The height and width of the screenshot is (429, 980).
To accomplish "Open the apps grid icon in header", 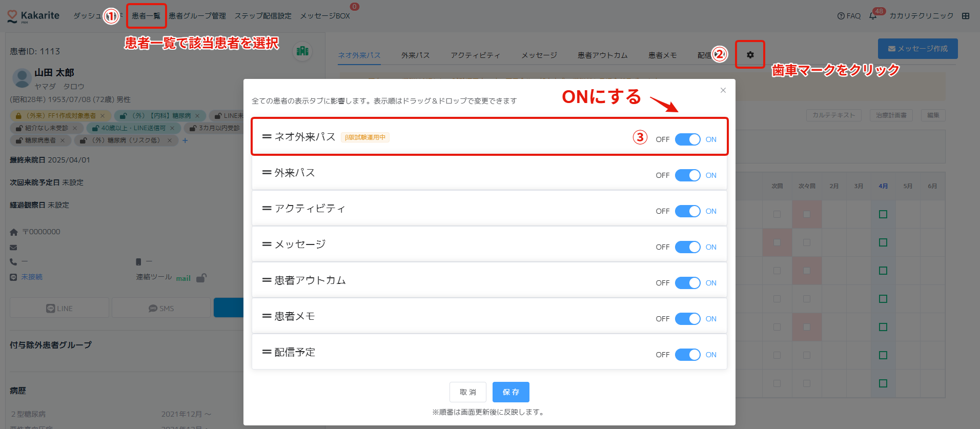I will click(966, 16).
